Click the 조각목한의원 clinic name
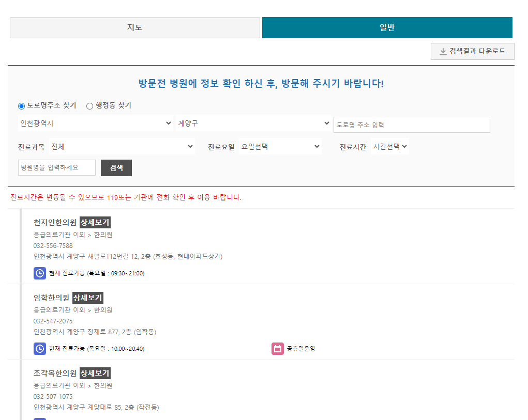Image resolution: width=528 pixels, height=420 pixels. coord(55,373)
